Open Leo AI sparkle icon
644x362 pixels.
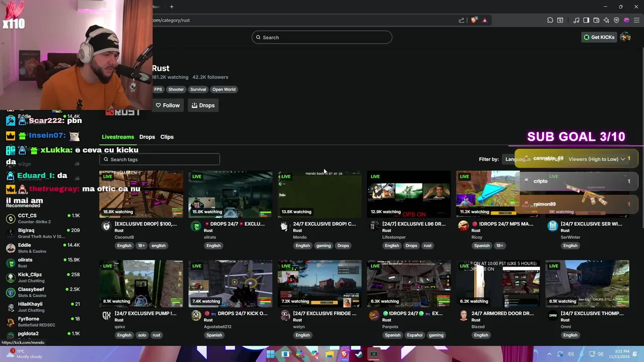[x=606, y=20]
